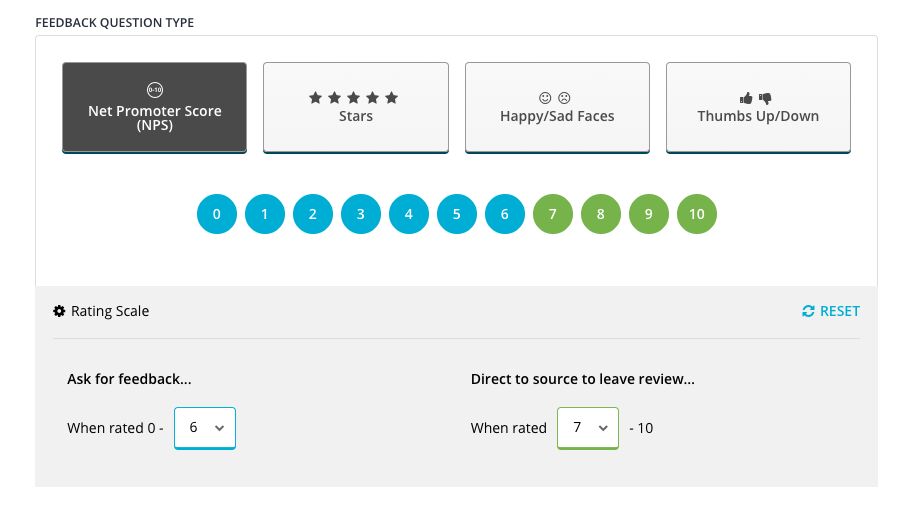Screen dimensions: 913x514
Task: Open the 'Direct to source' rating dropdown
Action: tap(588, 428)
